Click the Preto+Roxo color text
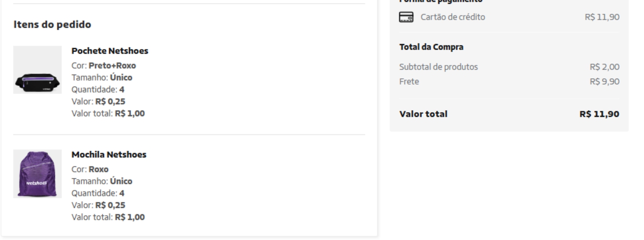Image resolution: width=644 pixels, height=240 pixels. (112, 66)
